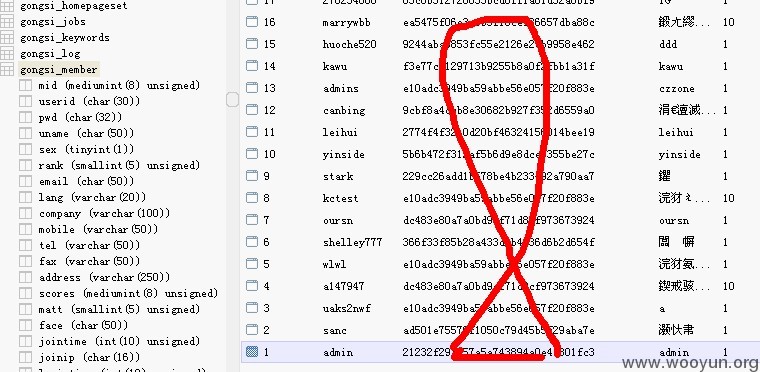Image resolution: width=760 pixels, height=372 pixels.
Task: Click row icon for record 8 kctest
Action: (252, 198)
